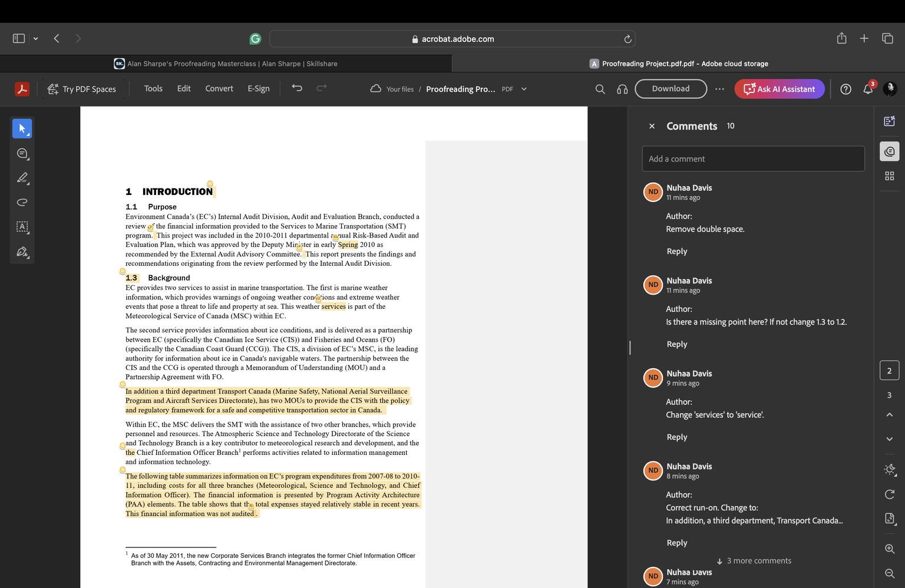Switch to the Skillshare Proofreading Masterclass tab
This screenshot has height=588, width=905.
point(226,64)
